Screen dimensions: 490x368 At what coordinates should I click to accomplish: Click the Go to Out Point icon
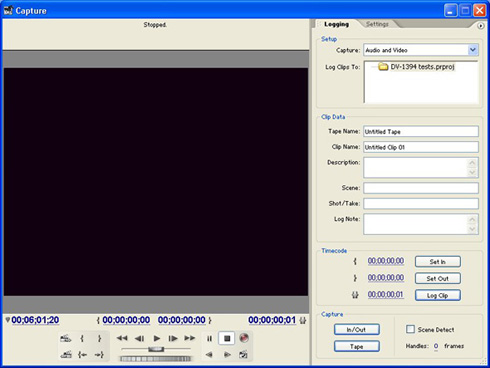point(99,355)
